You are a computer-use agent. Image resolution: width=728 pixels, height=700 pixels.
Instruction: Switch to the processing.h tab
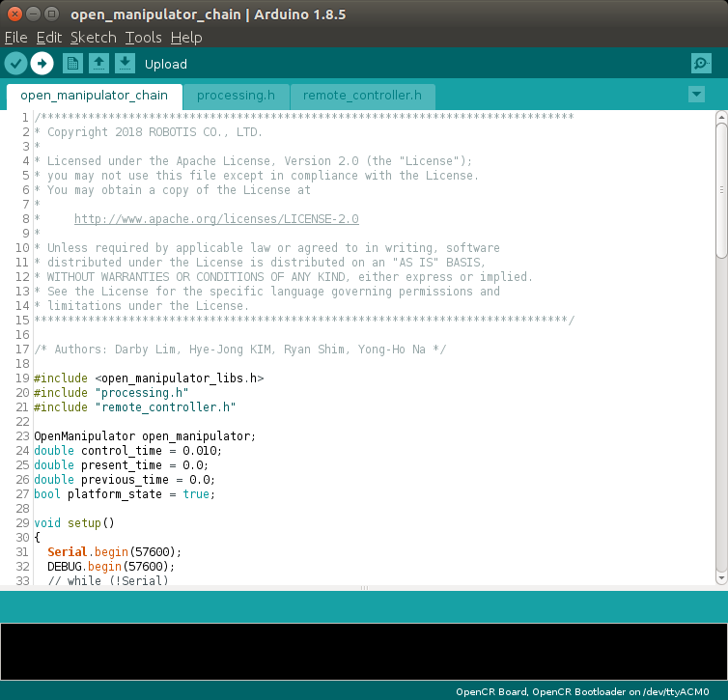pyautogui.click(x=236, y=96)
